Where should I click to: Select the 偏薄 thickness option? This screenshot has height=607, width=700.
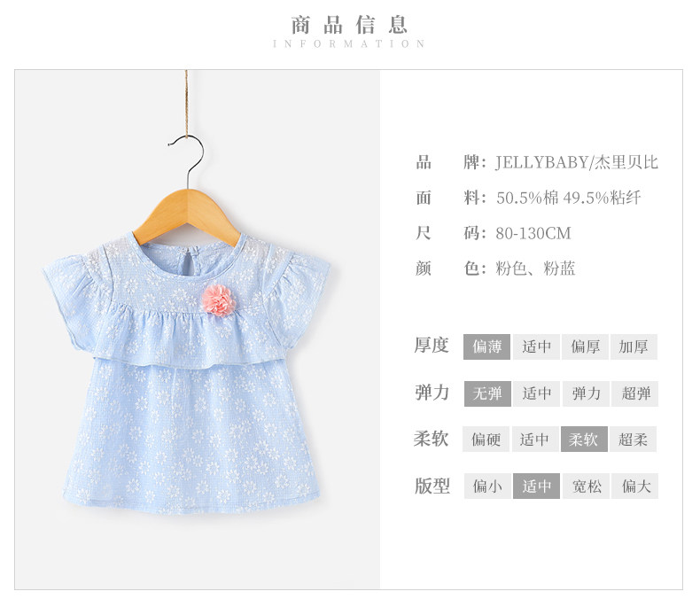(x=486, y=346)
